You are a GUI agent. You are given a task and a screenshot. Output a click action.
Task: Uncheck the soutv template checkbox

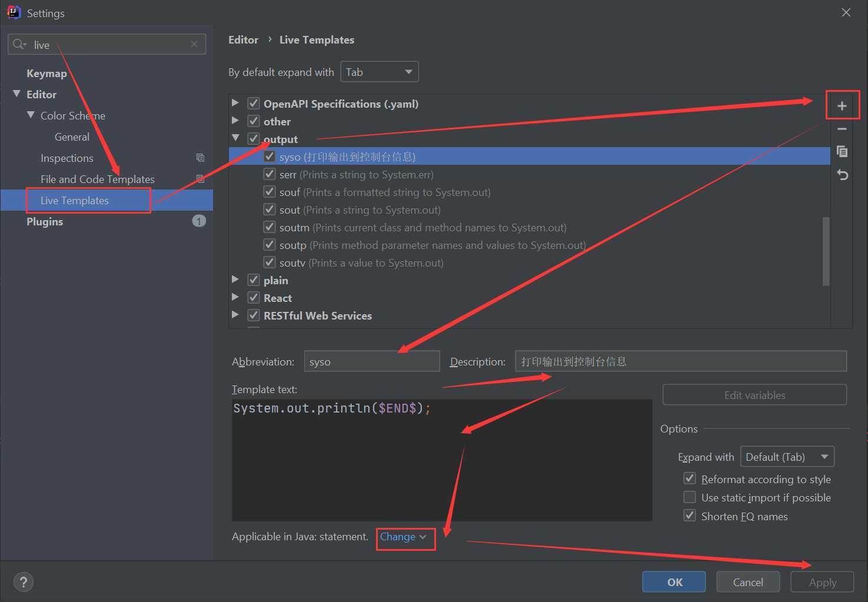coord(270,262)
